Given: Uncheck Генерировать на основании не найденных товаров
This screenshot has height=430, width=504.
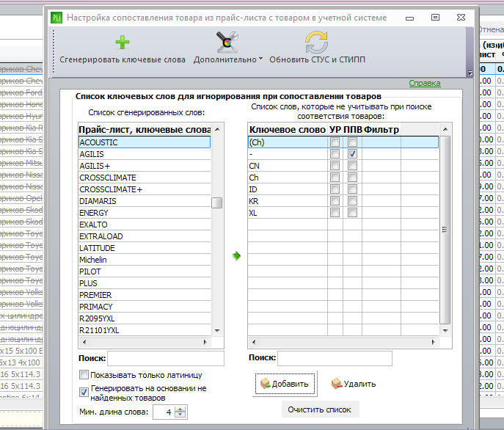Looking at the screenshot, I should [84, 392].
